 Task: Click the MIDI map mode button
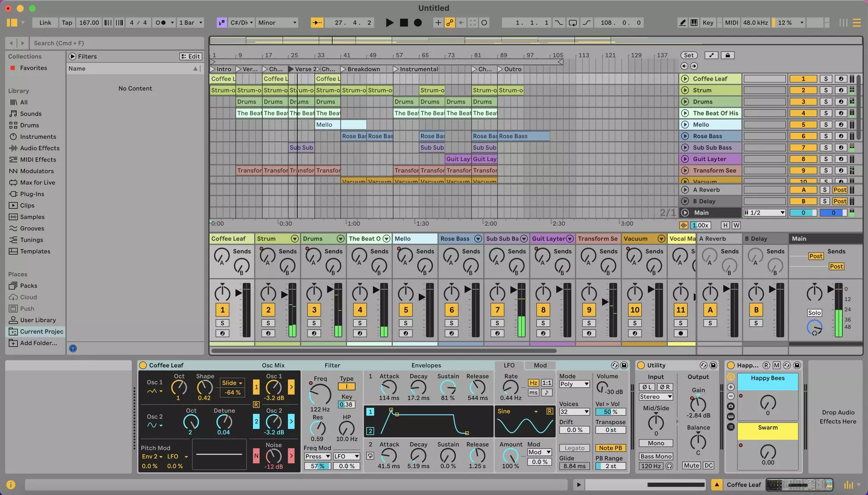coord(731,22)
